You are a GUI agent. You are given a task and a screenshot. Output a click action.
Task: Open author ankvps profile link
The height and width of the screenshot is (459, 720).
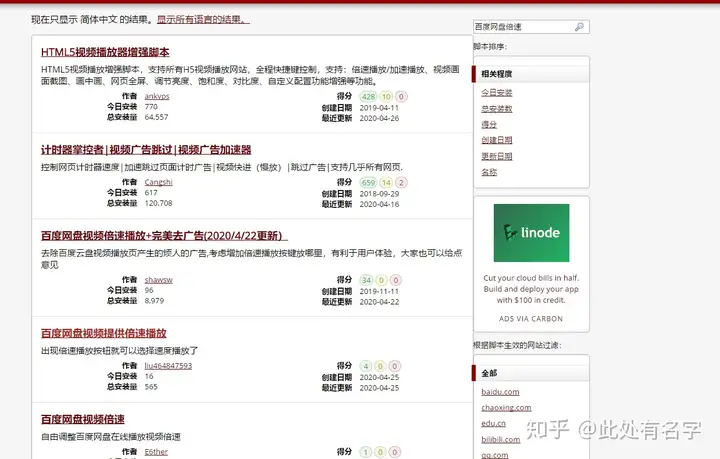157,96
